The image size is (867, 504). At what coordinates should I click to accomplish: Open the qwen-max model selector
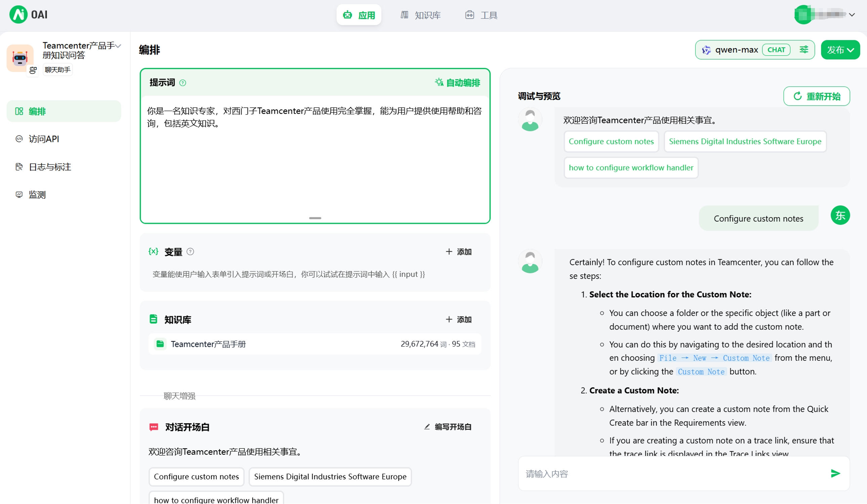click(x=754, y=50)
